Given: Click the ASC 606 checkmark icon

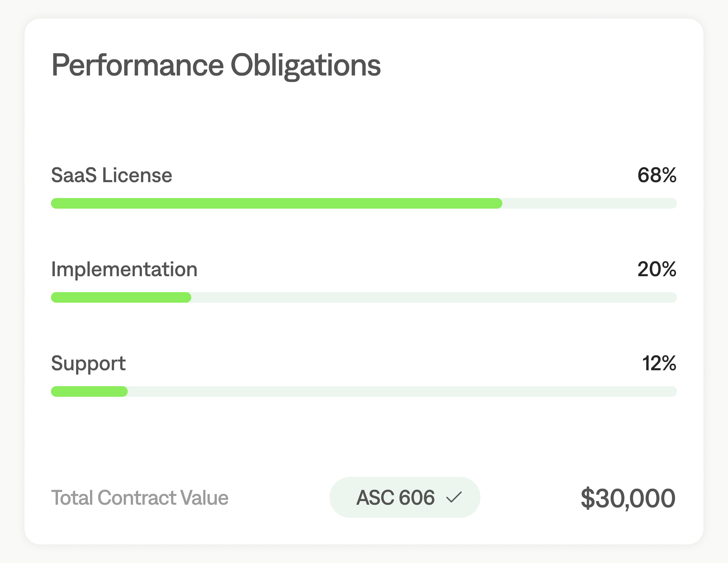Looking at the screenshot, I should point(454,497).
